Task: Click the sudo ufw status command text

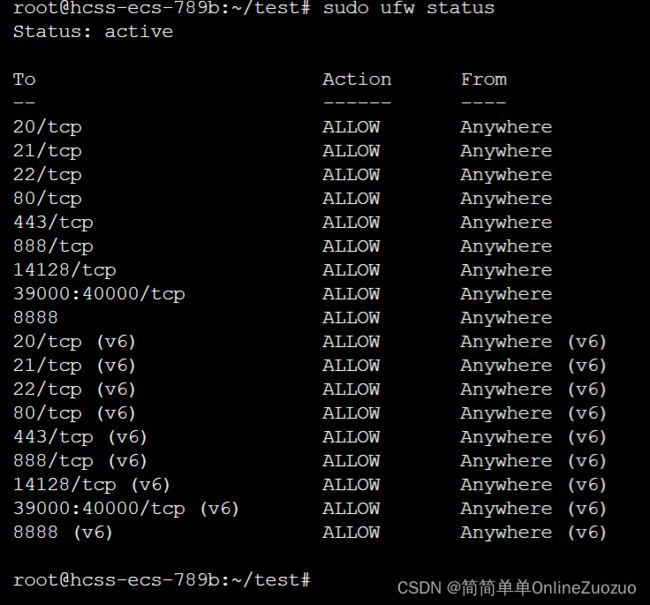Action: [409, 8]
